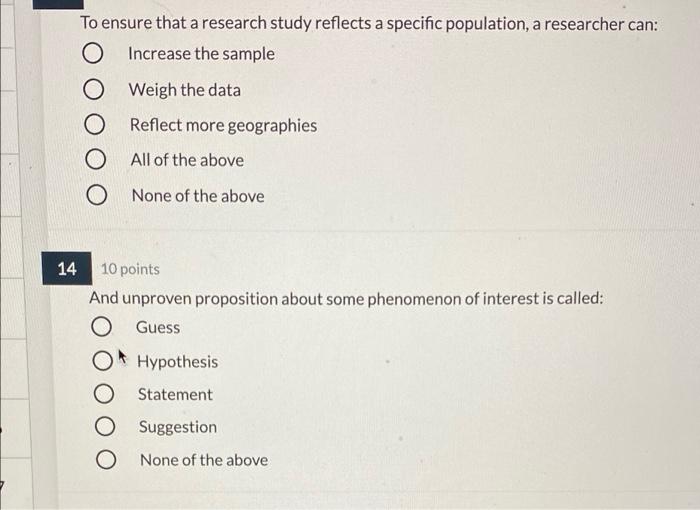Click the 'Statement' answer text
The width and height of the screenshot is (700, 510).
[x=175, y=395]
